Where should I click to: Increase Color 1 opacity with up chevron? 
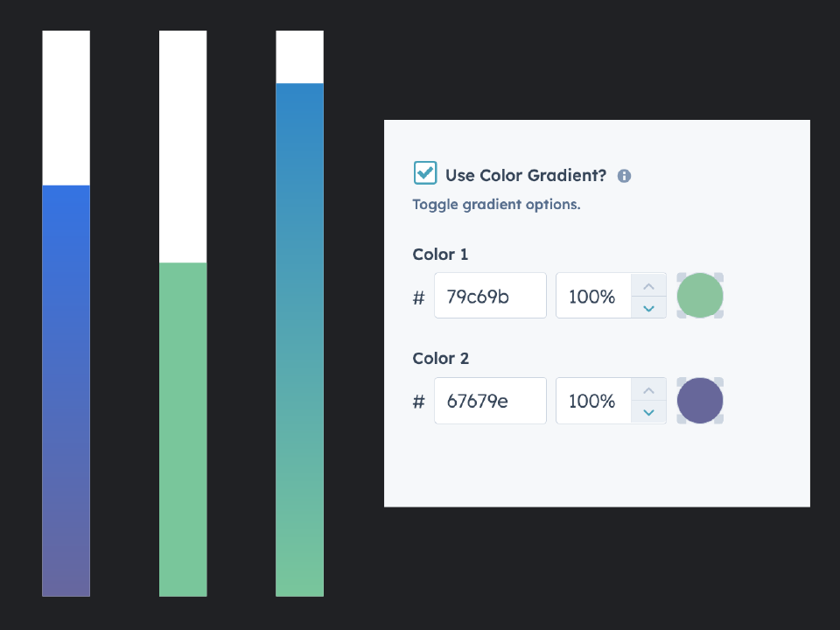click(x=648, y=285)
